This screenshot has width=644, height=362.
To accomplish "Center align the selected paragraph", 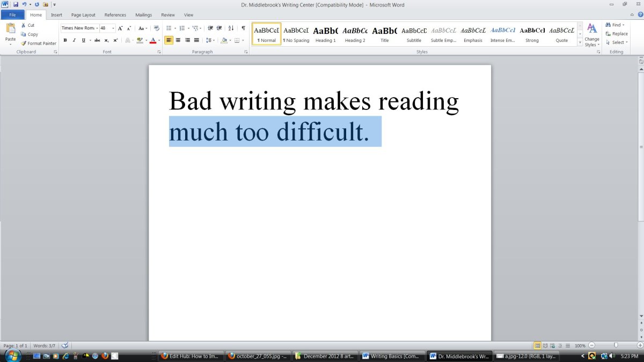I will (178, 40).
